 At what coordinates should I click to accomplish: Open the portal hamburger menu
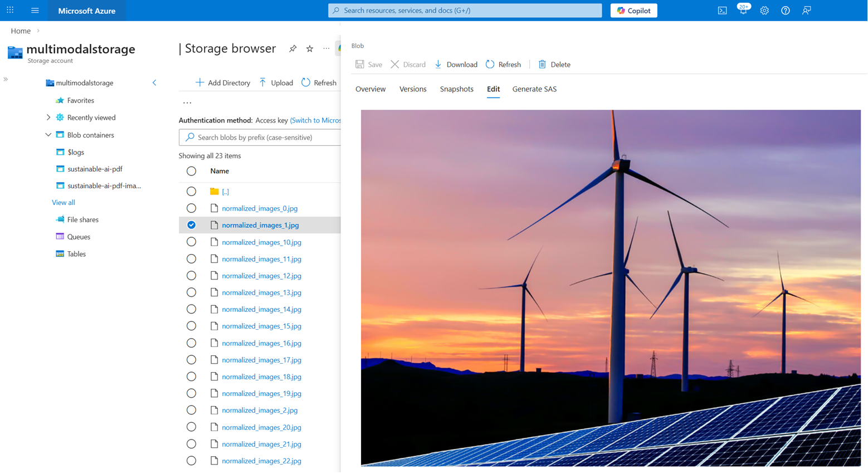35,11
